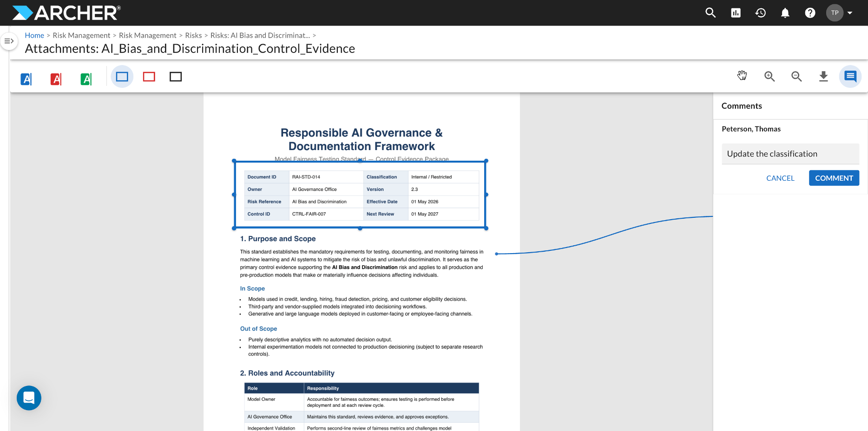Zoom in on the document

pyautogui.click(x=769, y=77)
